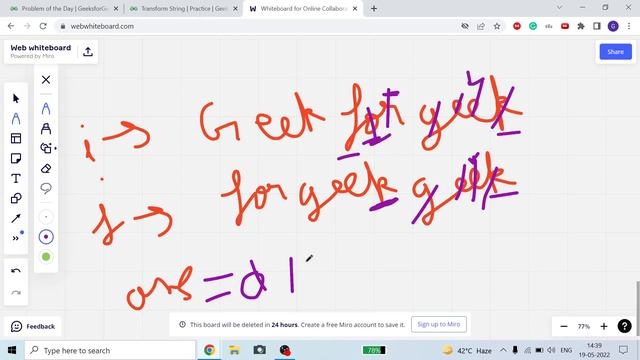Pick the purple pen color swatch
Viewport: 640px width, 360px height.
[x=46, y=237]
